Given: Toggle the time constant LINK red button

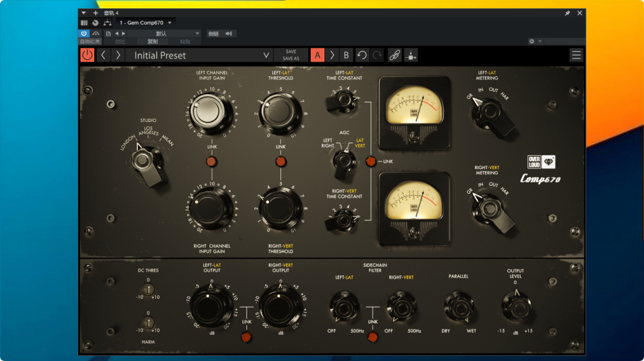Looking at the screenshot, I should tap(371, 162).
